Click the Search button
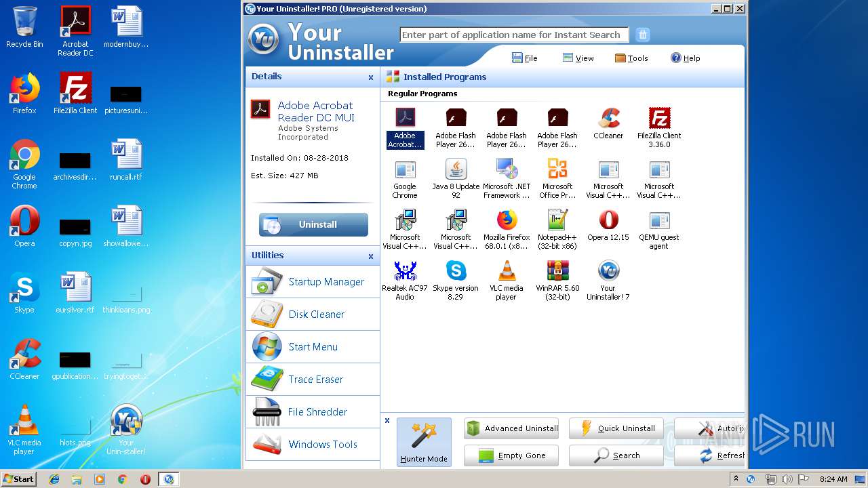Viewport: 868px width, 488px height. pos(616,455)
